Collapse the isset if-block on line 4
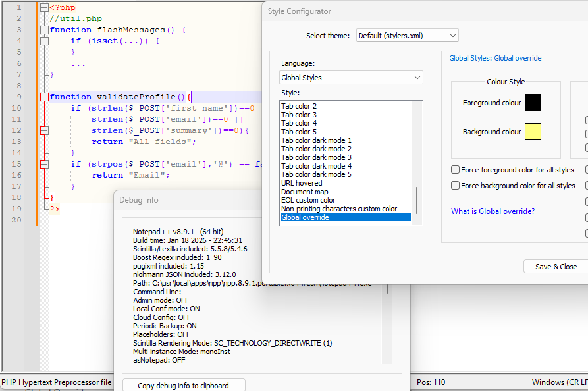The height and width of the screenshot is (391, 588). (45, 41)
